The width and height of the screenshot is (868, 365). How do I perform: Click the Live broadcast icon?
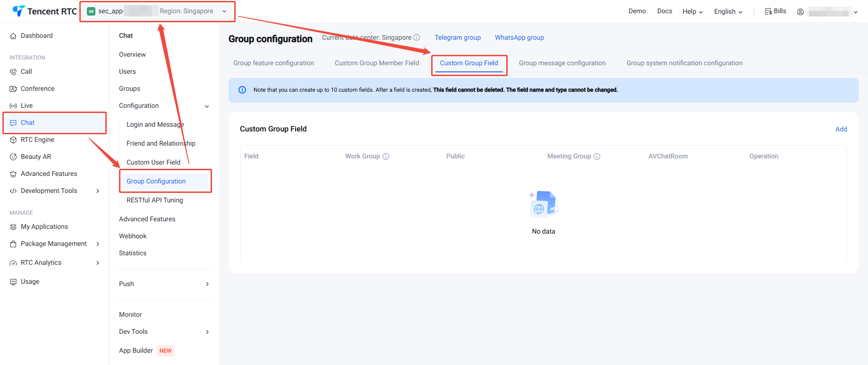13,106
